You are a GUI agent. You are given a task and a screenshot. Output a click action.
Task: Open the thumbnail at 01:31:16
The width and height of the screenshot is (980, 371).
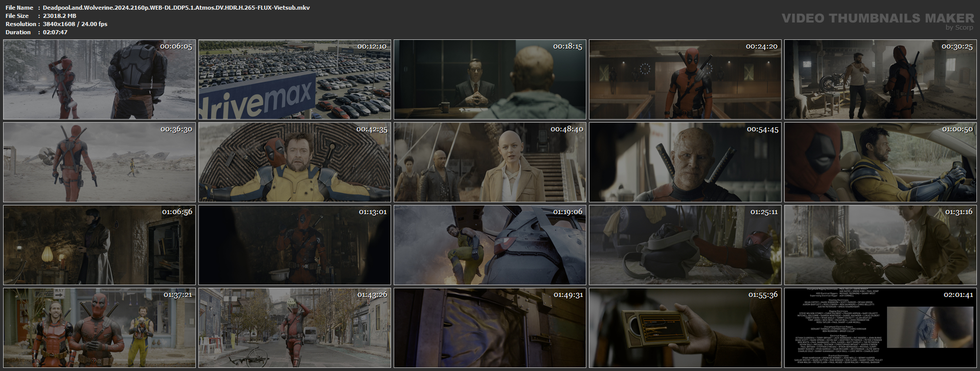coord(880,245)
